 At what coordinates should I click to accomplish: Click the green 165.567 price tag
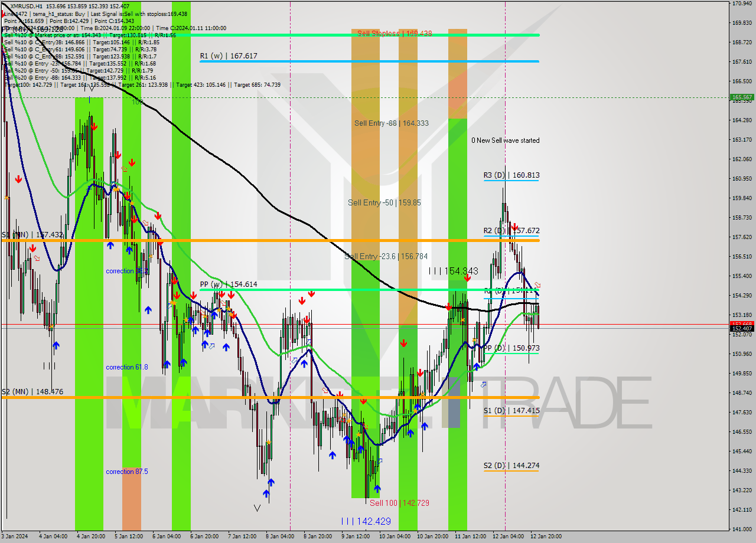coord(742,97)
